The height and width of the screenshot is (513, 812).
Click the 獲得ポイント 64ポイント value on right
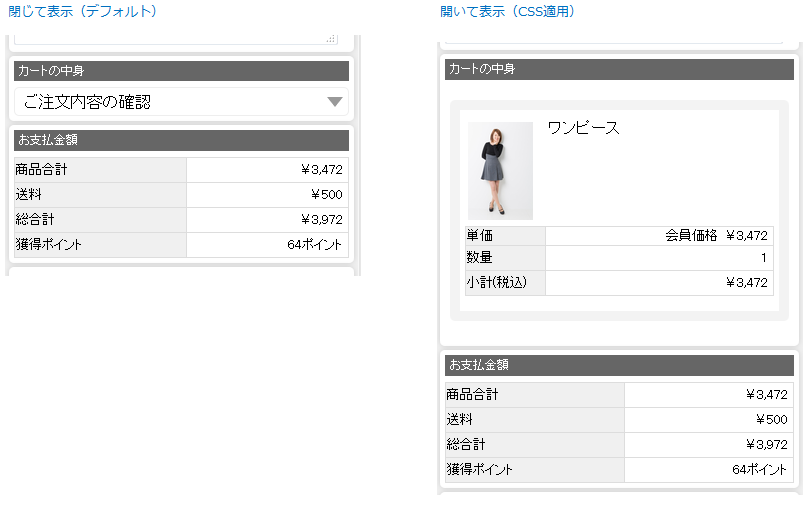pyautogui.click(x=709, y=470)
